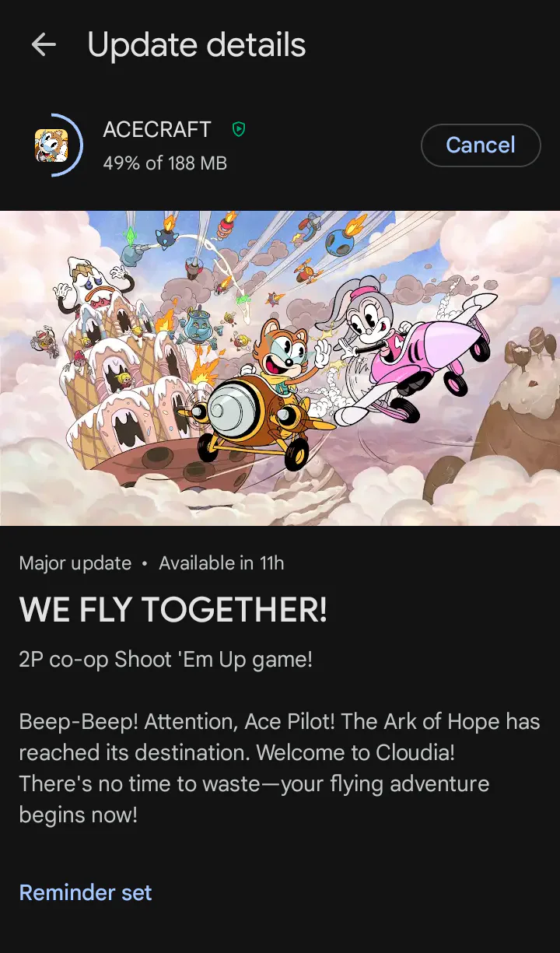Tap the 49% of 188 MB status
560x953 pixels.
tap(165, 163)
